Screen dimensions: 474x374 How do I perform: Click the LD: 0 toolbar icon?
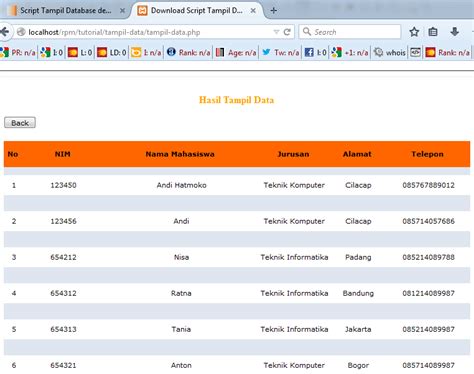pyautogui.click(x=102, y=52)
